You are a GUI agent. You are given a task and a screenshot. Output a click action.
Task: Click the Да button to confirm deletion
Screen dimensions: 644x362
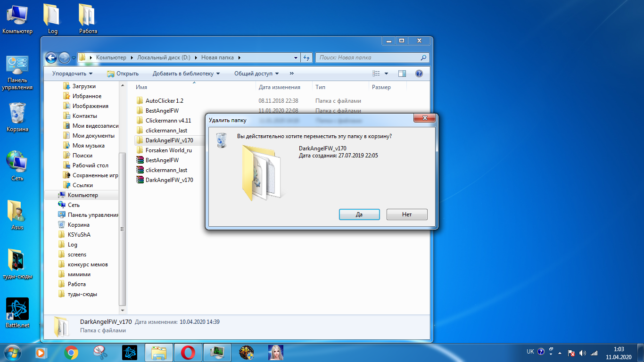[x=359, y=214]
